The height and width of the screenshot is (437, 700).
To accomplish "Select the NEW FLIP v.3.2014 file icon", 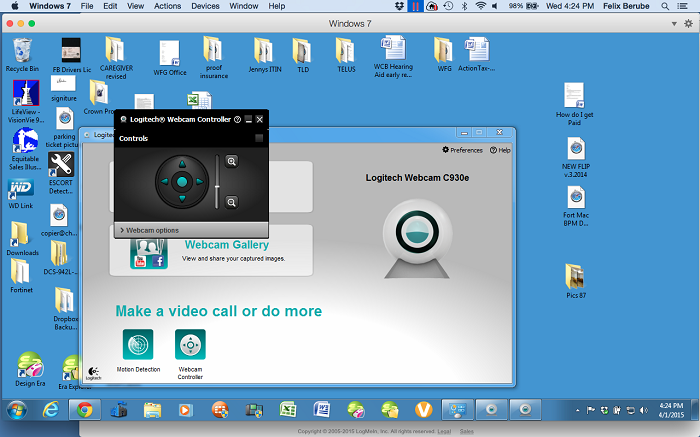I will (x=575, y=158).
